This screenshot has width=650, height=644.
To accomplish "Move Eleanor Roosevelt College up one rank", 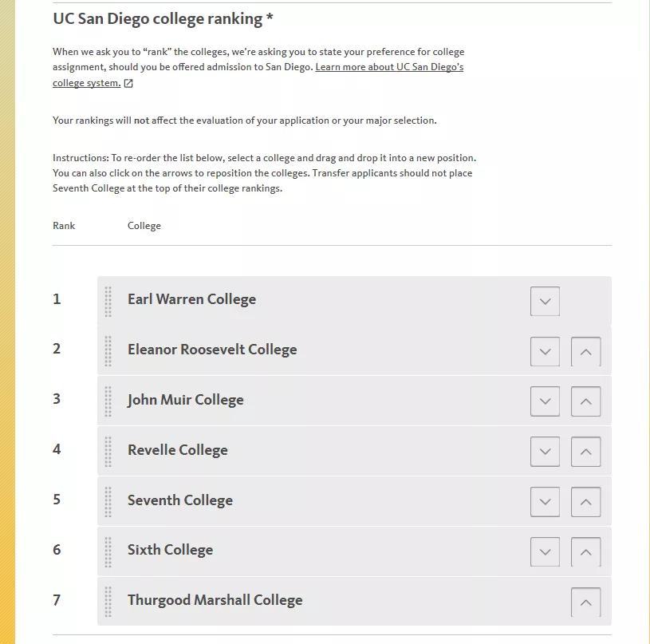I will [x=585, y=352].
